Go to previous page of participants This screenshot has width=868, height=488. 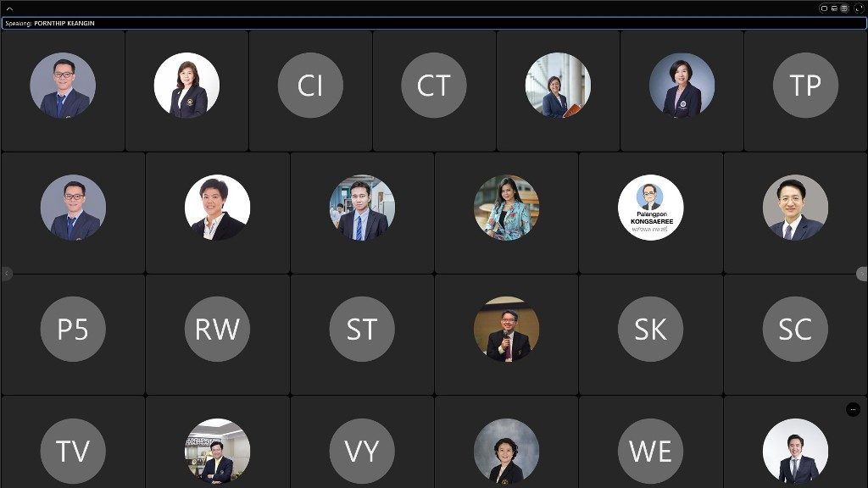tap(7, 274)
